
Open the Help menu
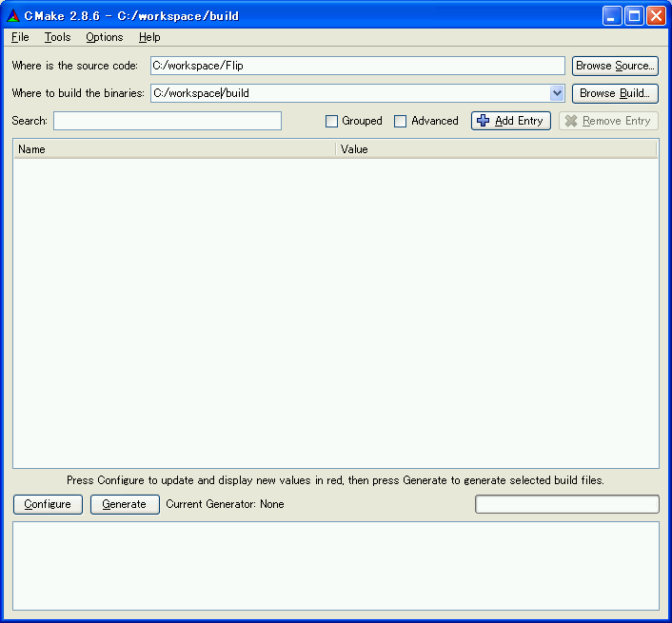pyautogui.click(x=149, y=37)
